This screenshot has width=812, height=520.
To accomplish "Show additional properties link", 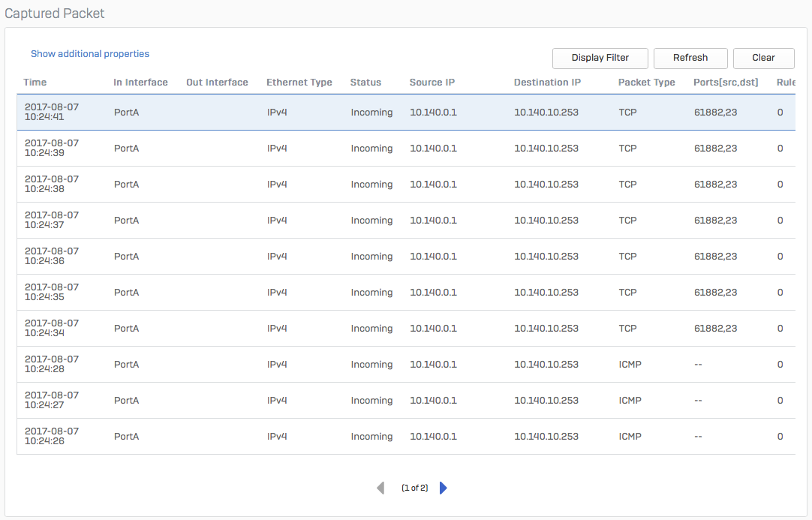I will (90, 54).
